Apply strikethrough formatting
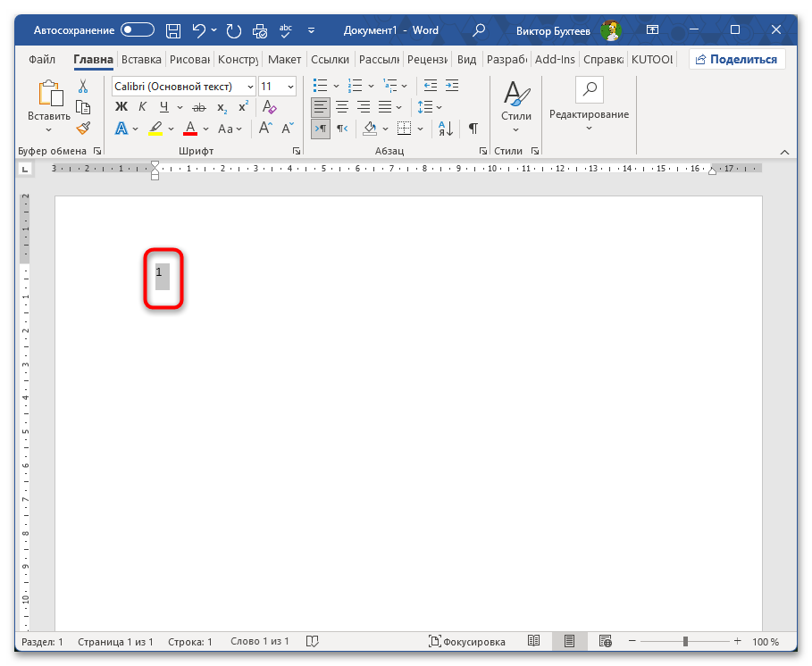The image size is (812, 666). 198,107
